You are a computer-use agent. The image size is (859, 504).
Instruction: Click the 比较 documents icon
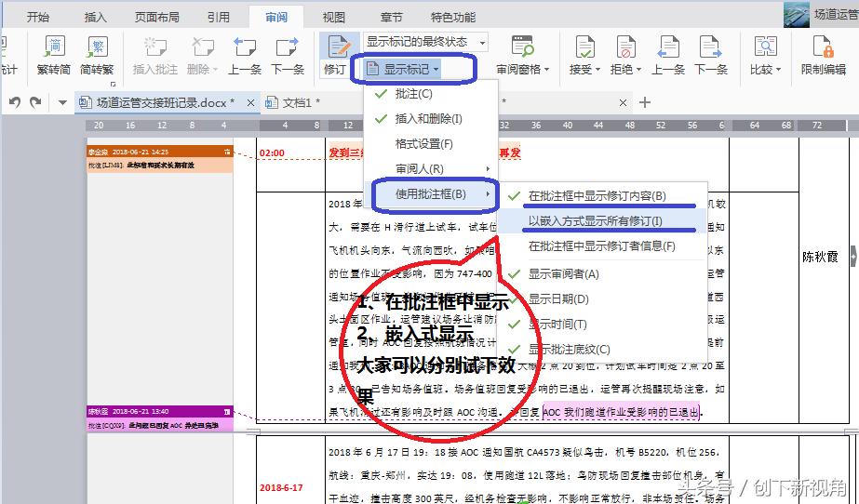[x=765, y=47]
